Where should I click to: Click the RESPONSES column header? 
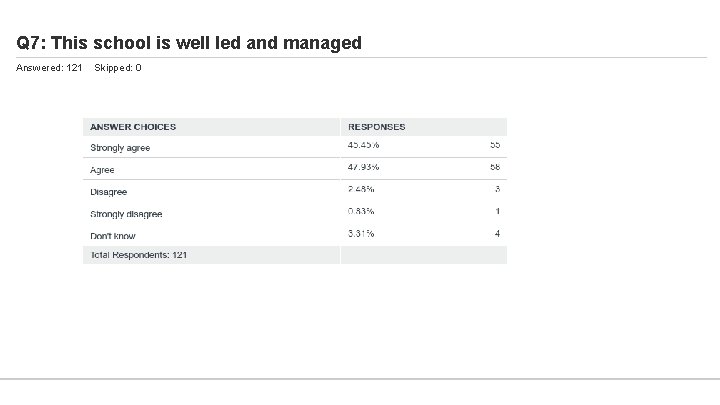(376, 127)
